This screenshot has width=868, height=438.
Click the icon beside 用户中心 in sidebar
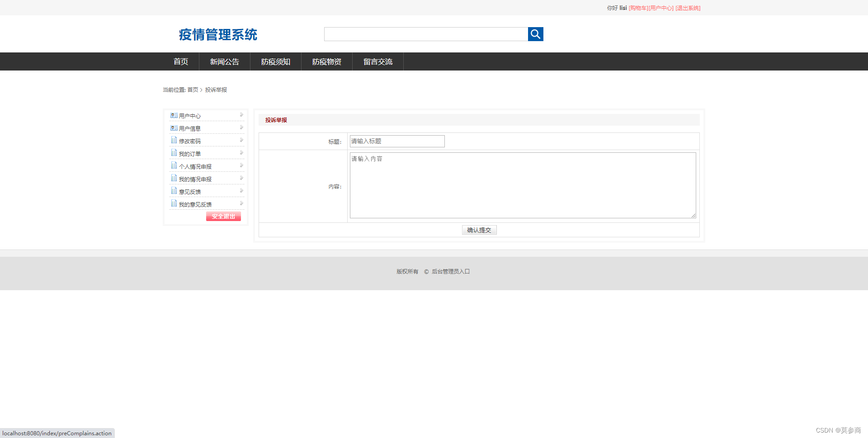174,115
